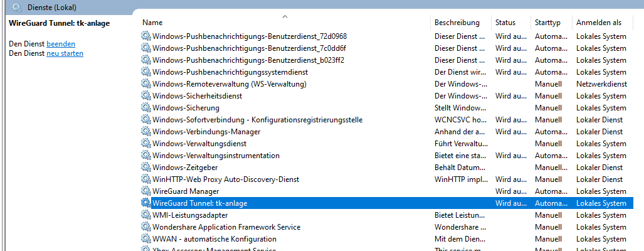Stop the service via the 'beenden' link
This screenshot has height=251, width=644.
coord(61,44)
